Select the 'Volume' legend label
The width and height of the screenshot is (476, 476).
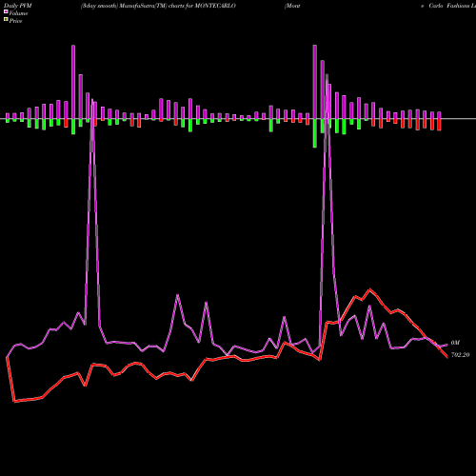[x=18, y=13]
